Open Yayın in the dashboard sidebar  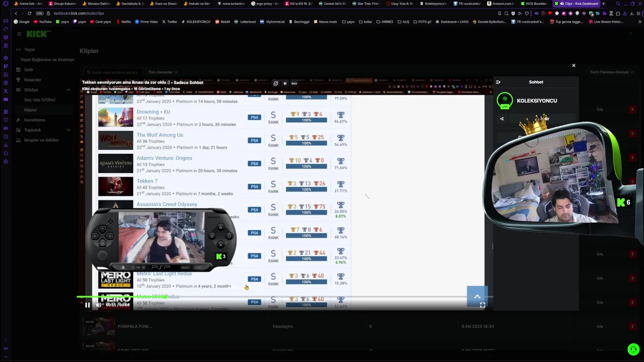pyautogui.click(x=30, y=50)
